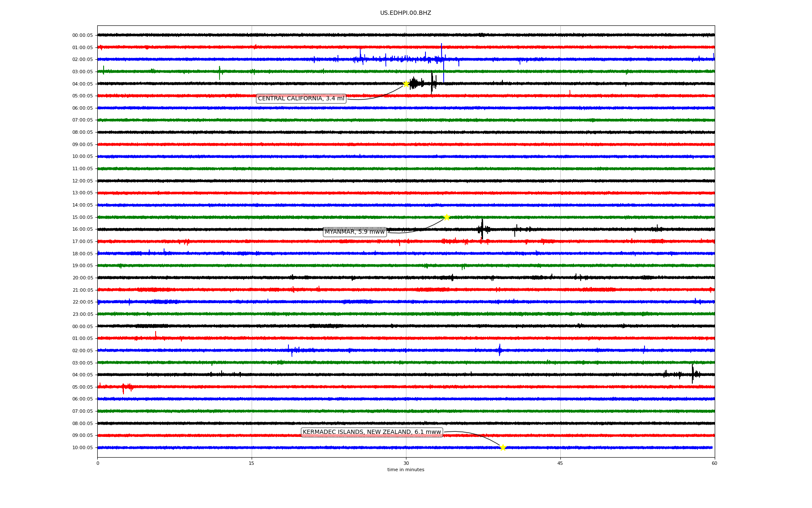Viewport: 812px width, 508px height.
Task: Click the 45 minute x-axis tick label
Action: 560,463
